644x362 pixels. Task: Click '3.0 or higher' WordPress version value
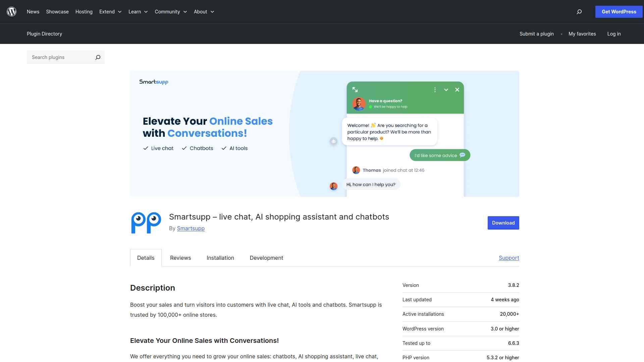pos(505,329)
